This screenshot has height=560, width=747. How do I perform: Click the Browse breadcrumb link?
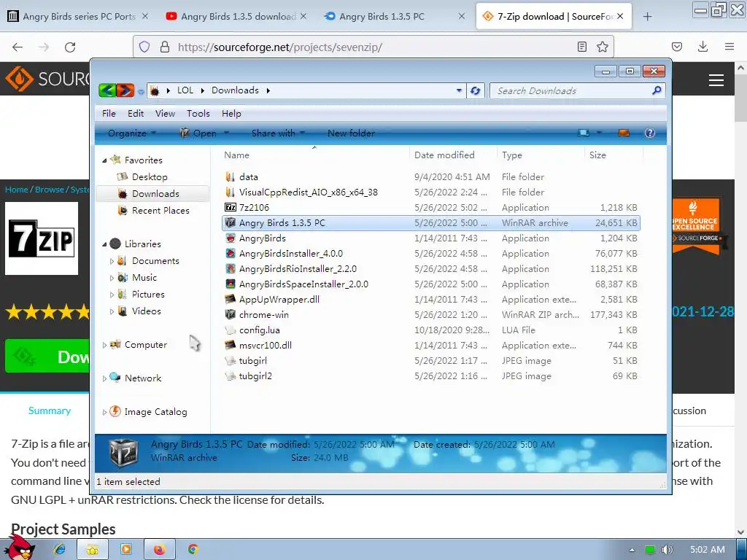[x=50, y=189]
